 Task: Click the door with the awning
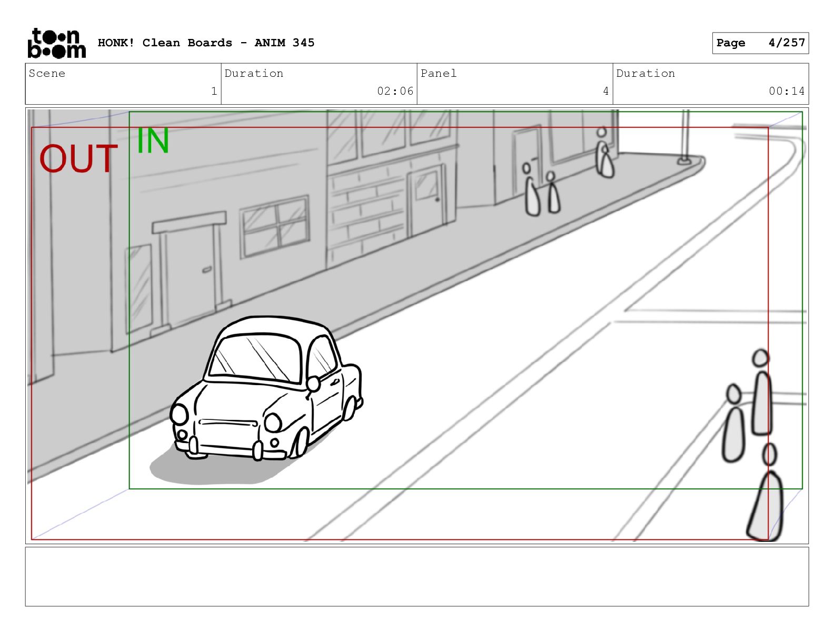191,274
